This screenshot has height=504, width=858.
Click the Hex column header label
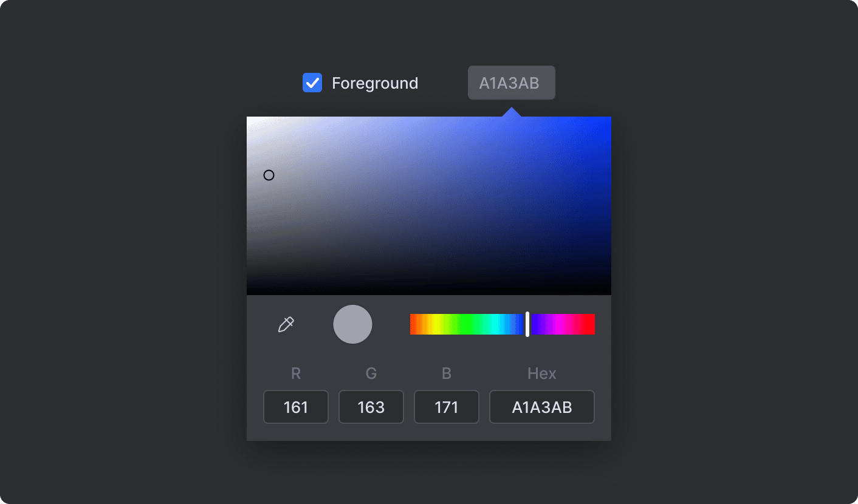pyautogui.click(x=541, y=373)
